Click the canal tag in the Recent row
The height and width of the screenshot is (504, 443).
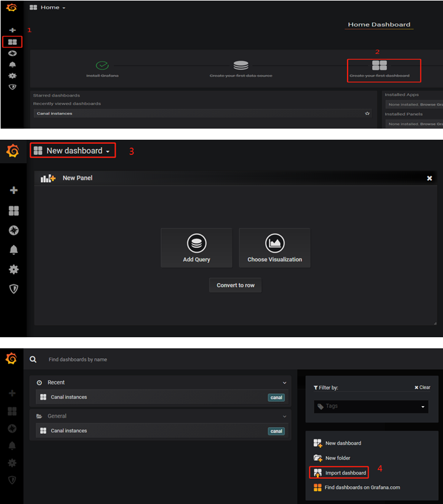276,398
